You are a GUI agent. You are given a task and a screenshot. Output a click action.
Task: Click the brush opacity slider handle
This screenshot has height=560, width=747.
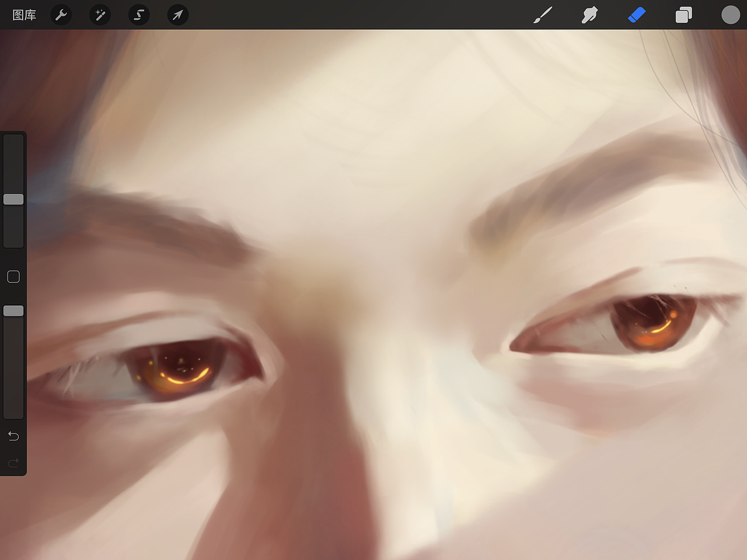(x=13, y=311)
